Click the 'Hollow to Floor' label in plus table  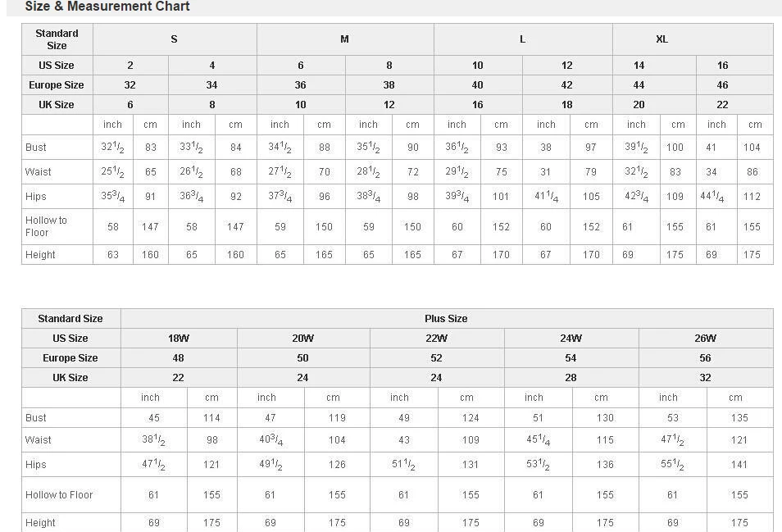tap(59, 495)
